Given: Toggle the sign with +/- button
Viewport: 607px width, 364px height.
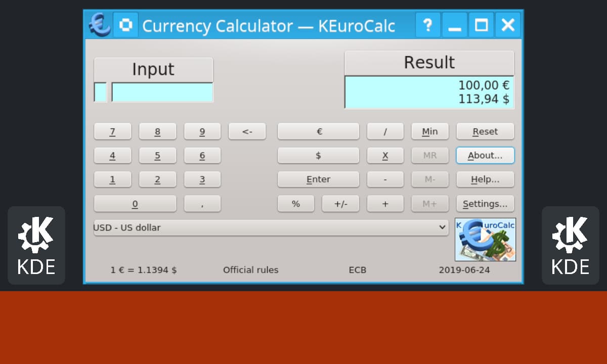Looking at the screenshot, I should (x=340, y=204).
